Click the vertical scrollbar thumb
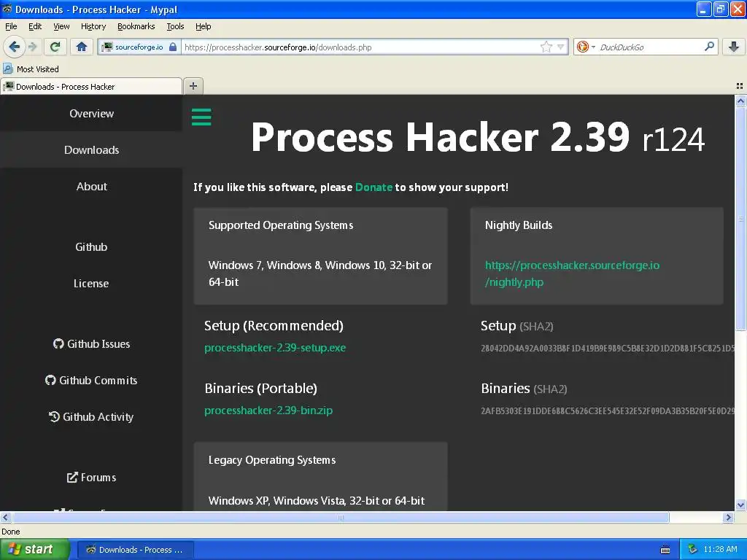747x560 pixels. (x=740, y=219)
